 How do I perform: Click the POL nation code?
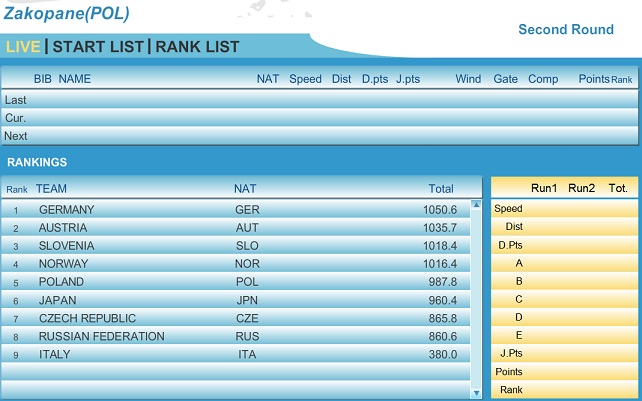coord(247,281)
